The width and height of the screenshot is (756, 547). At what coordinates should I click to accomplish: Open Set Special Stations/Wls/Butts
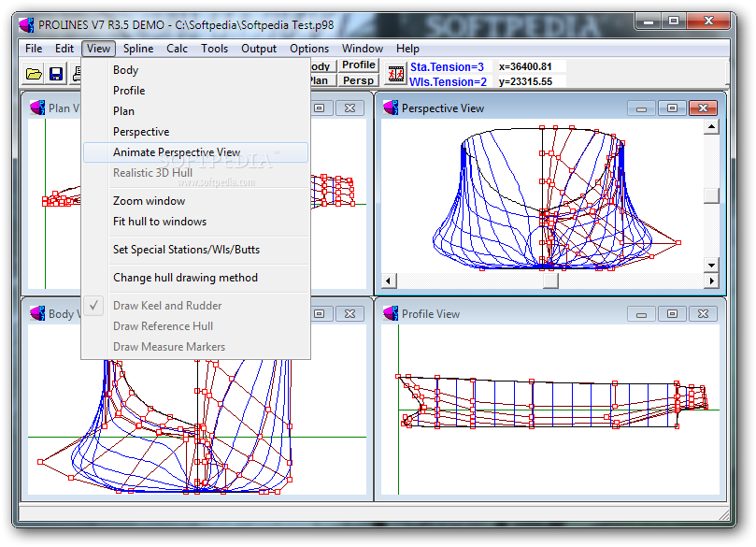195,250
